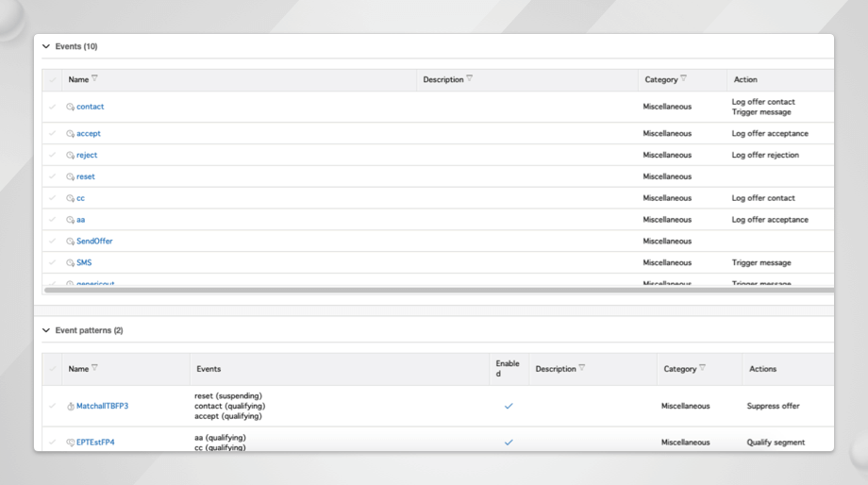Viewport: 868px width, 485px height.
Task: Click the pattern icon beside MatchallTBFP3
Action: 71,407
